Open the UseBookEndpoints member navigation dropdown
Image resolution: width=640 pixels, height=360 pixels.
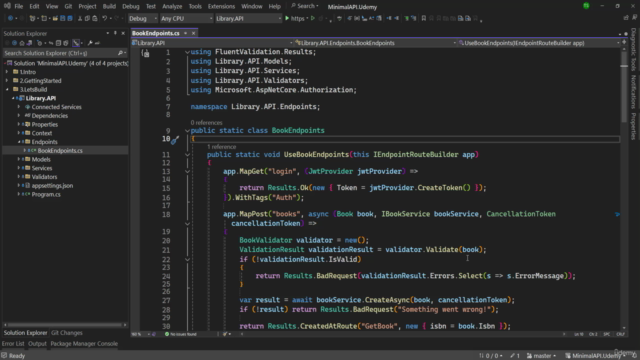pyautogui.click(x=539, y=43)
